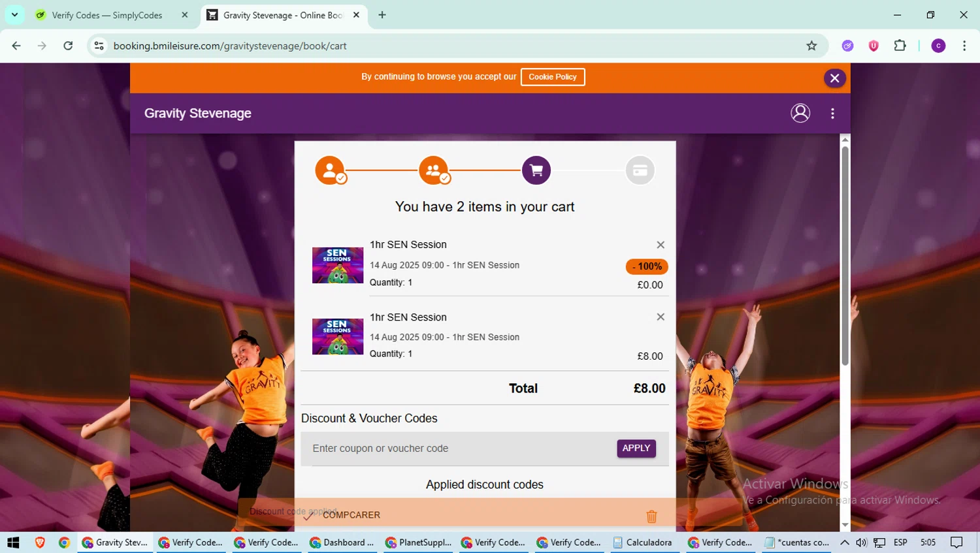Expand the tab search dropdown
Screen dimensions: 980x553
(x=14, y=15)
